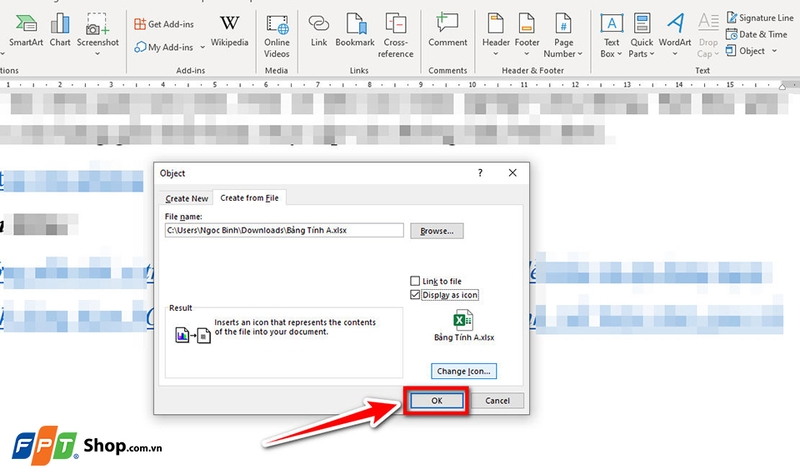Insert a SmartArt graphic
The height and width of the screenshot is (474, 800).
pos(26,32)
